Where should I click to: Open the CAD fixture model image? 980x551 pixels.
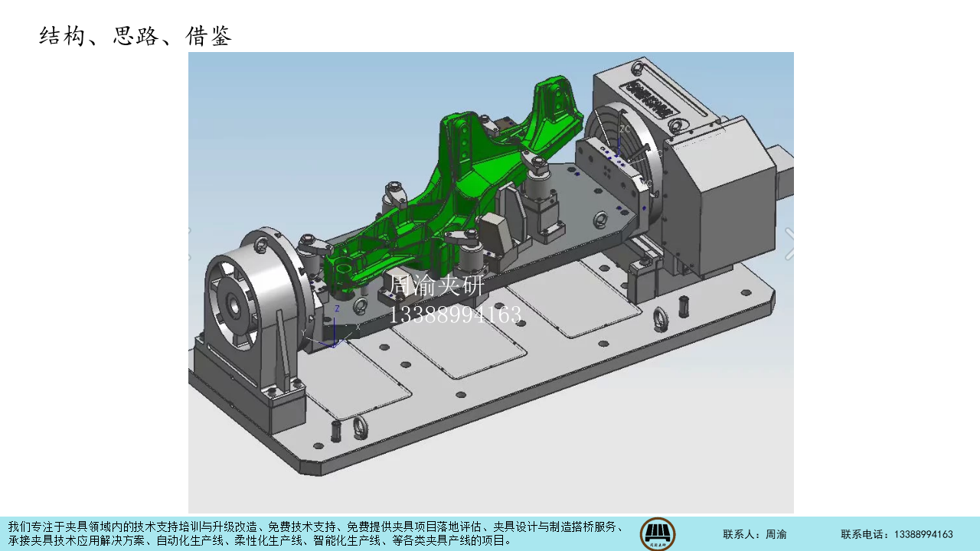tap(491, 282)
